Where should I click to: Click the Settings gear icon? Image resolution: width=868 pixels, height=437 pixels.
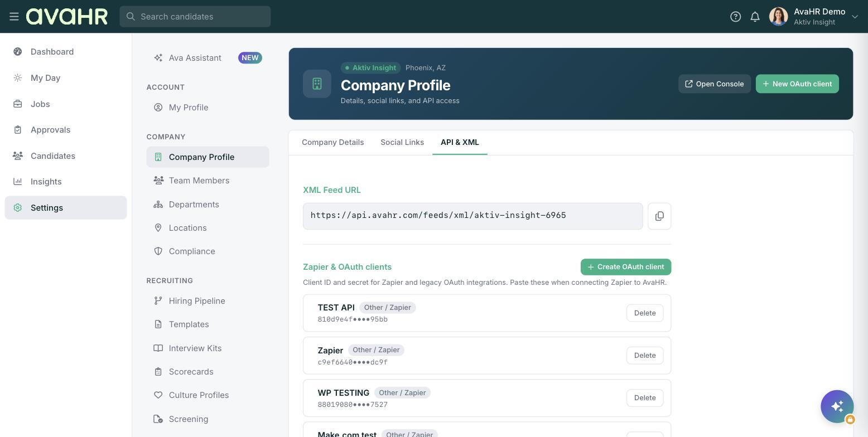pos(18,208)
